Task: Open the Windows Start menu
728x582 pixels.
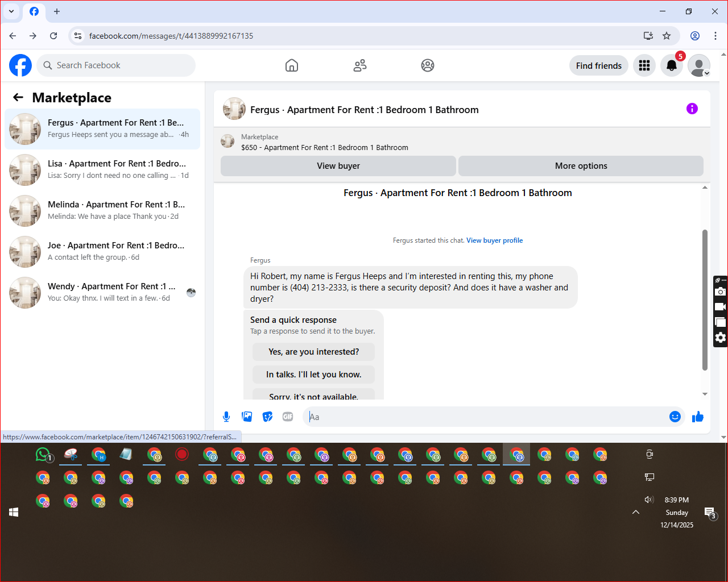Action: 14,512
